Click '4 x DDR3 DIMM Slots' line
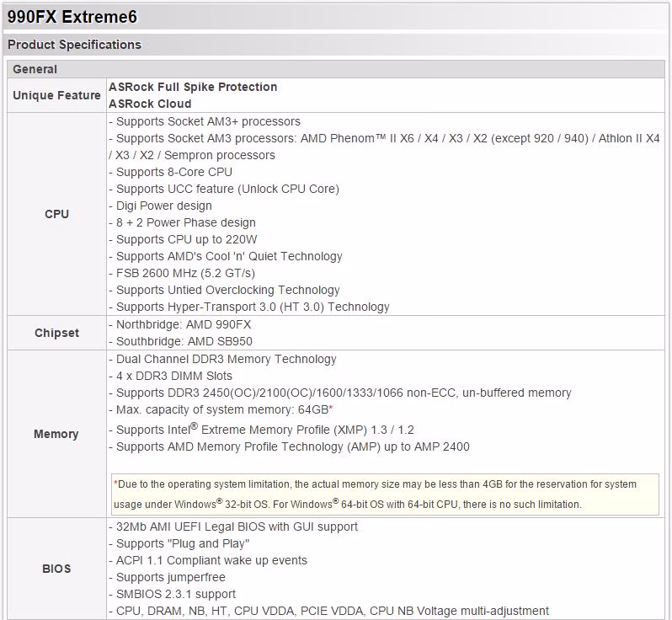 point(171,376)
